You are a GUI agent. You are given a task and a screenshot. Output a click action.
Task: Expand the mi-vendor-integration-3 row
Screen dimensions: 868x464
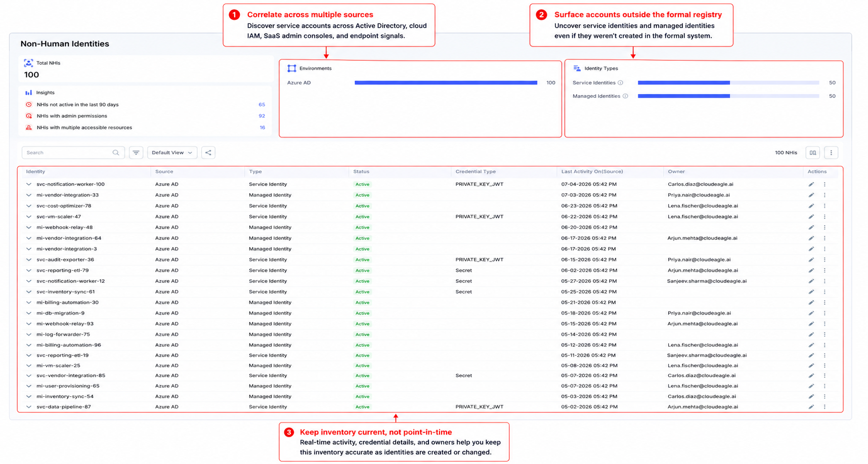[29, 249]
